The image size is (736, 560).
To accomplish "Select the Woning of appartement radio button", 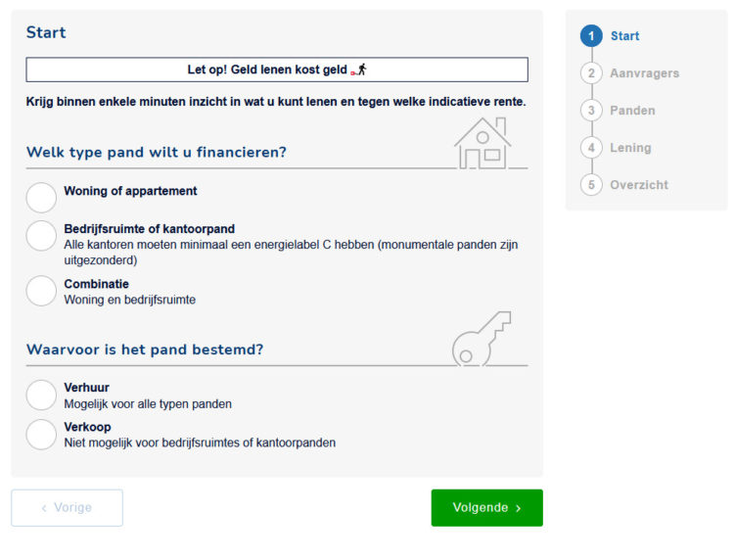I will (41, 198).
